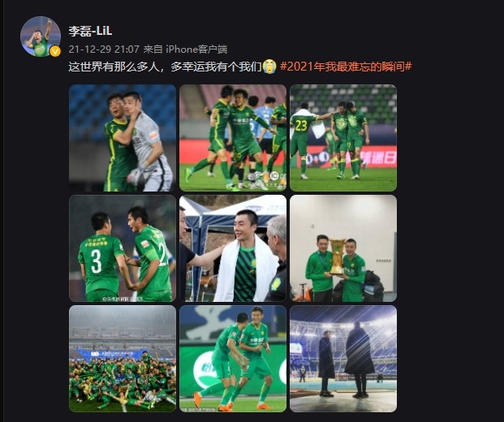Image resolution: width=504 pixels, height=422 pixels.
Task: Open photo of two men holding trophy
Action: (x=343, y=248)
